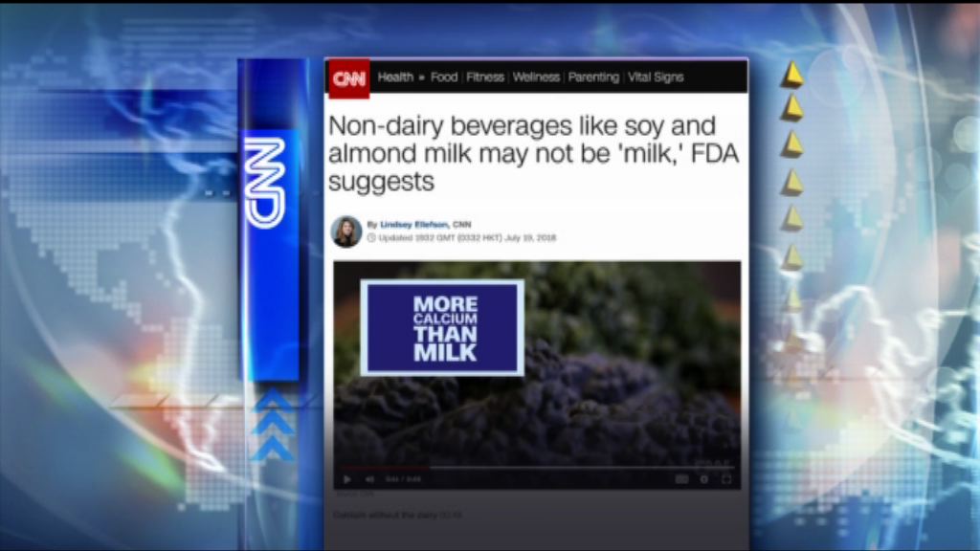Click the red CNN logo
This screenshot has height=551, width=980.
pos(348,78)
